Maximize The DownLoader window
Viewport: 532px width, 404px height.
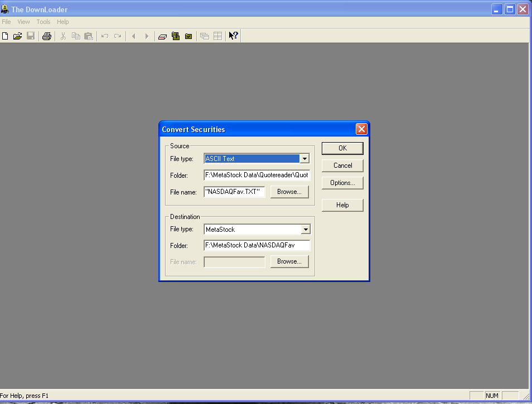tap(510, 9)
